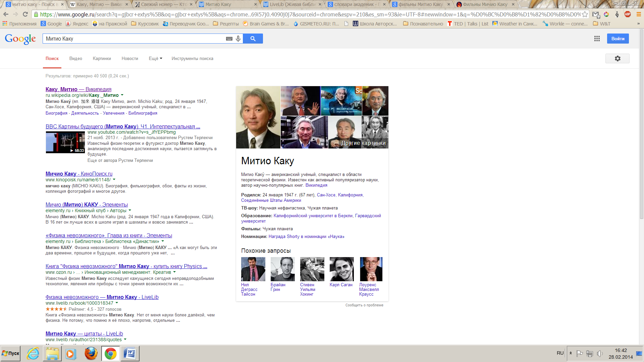Select the Новости search tab
644x362 pixels.
click(x=130, y=58)
